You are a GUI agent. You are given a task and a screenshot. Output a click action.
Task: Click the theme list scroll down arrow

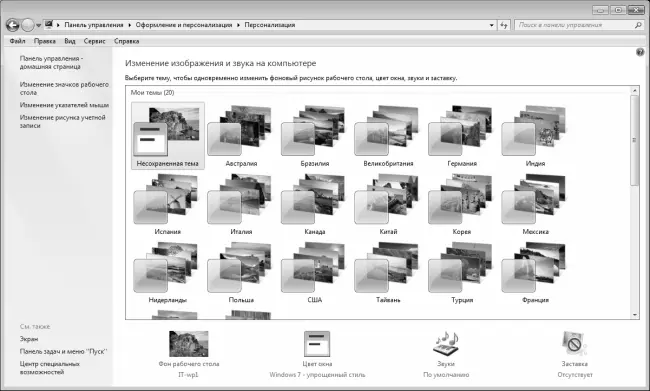click(x=634, y=315)
